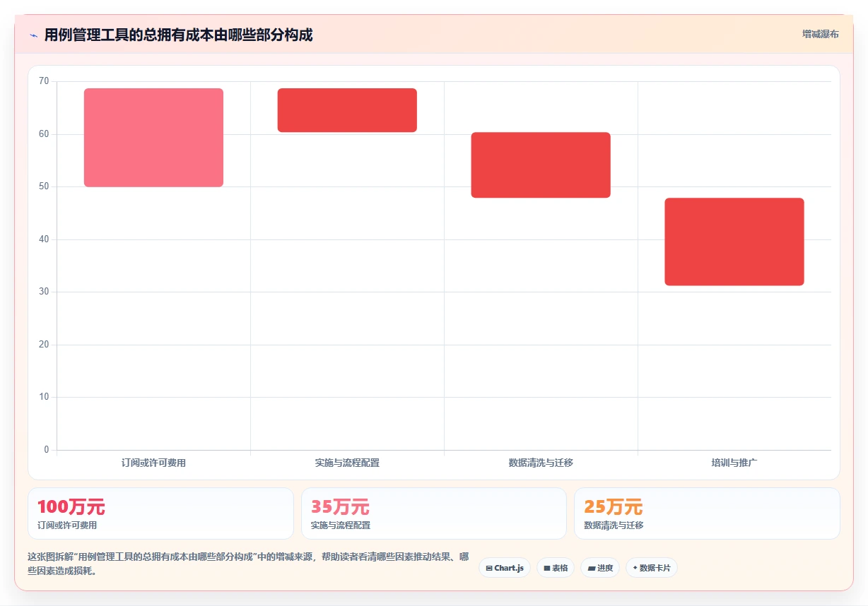Viewport: 868px width, 606px height.
Task: Click the 订阅或许可费用 waterfall bar
Action: [153, 138]
